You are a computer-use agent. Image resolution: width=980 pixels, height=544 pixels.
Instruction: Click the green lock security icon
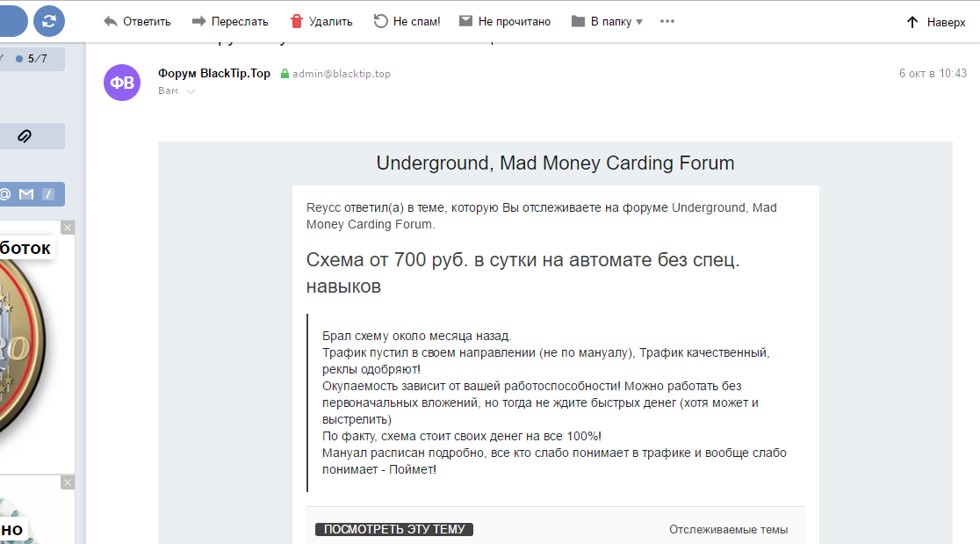coord(285,74)
